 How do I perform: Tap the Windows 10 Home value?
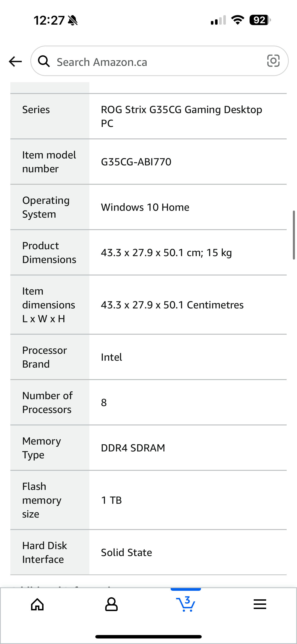coord(145,207)
